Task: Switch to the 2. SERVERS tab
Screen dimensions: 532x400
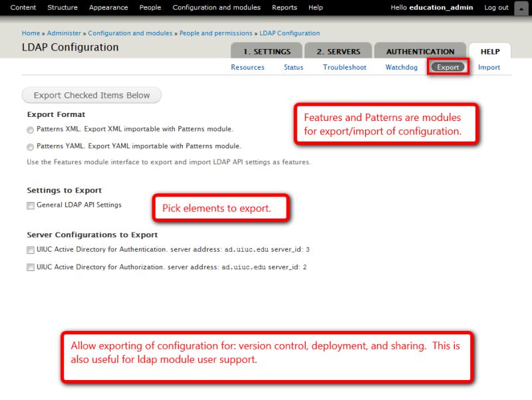Action: click(339, 50)
